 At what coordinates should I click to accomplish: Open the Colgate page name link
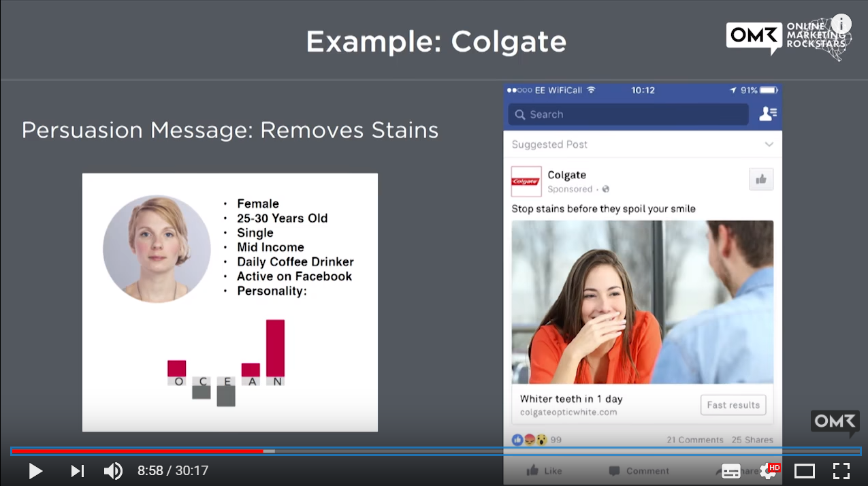(566, 175)
